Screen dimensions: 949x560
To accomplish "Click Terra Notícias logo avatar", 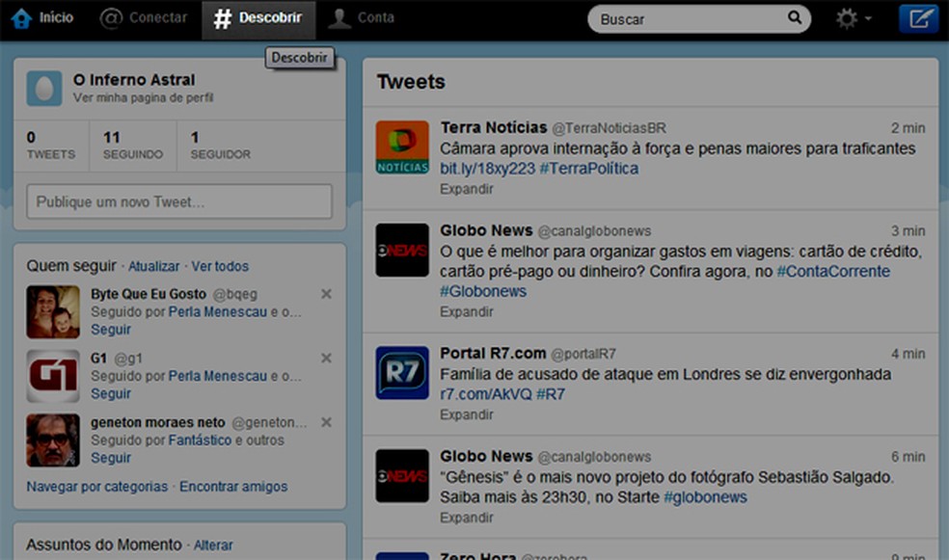I will coord(402,147).
